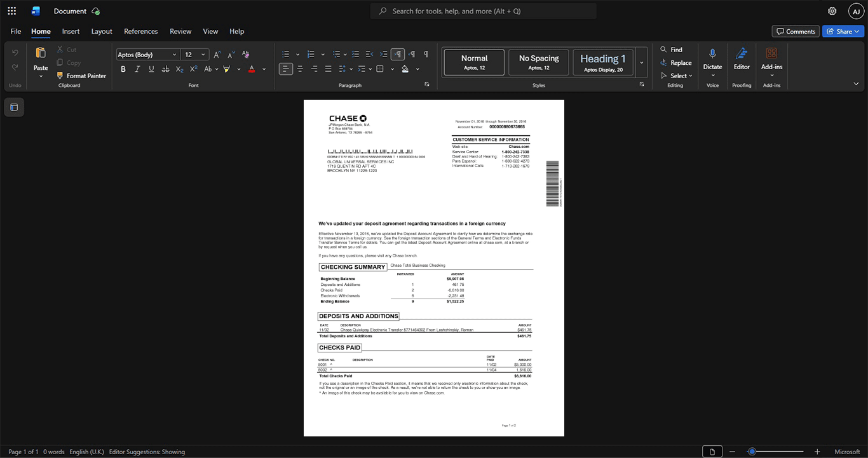The height and width of the screenshot is (458, 868).
Task: Click the font color red A swatch
Action: 252,69
